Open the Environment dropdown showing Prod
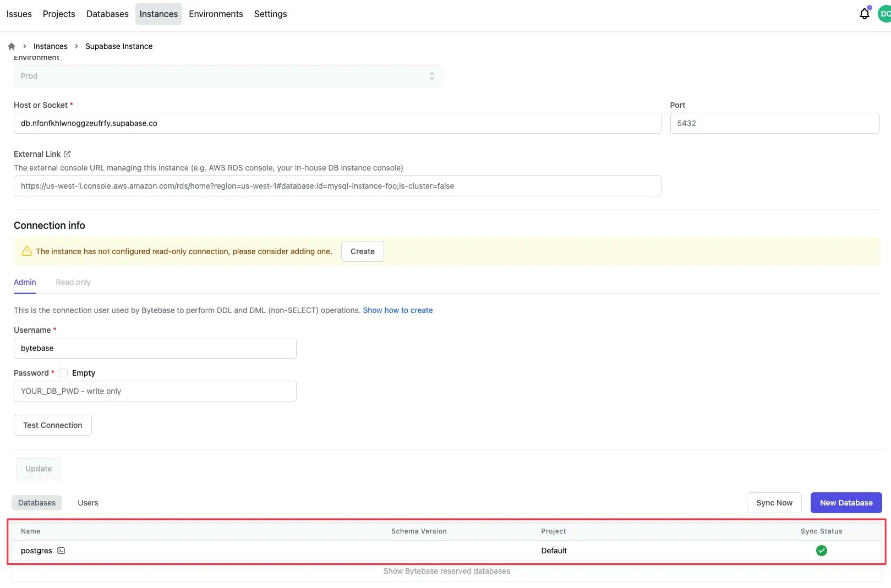The height and width of the screenshot is (588, 891). click(x=228, y=75)
